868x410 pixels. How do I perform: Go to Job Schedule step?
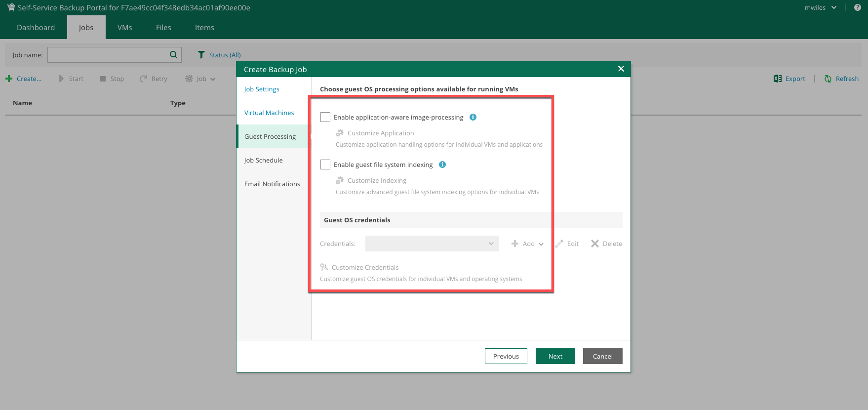coord(264,160)
